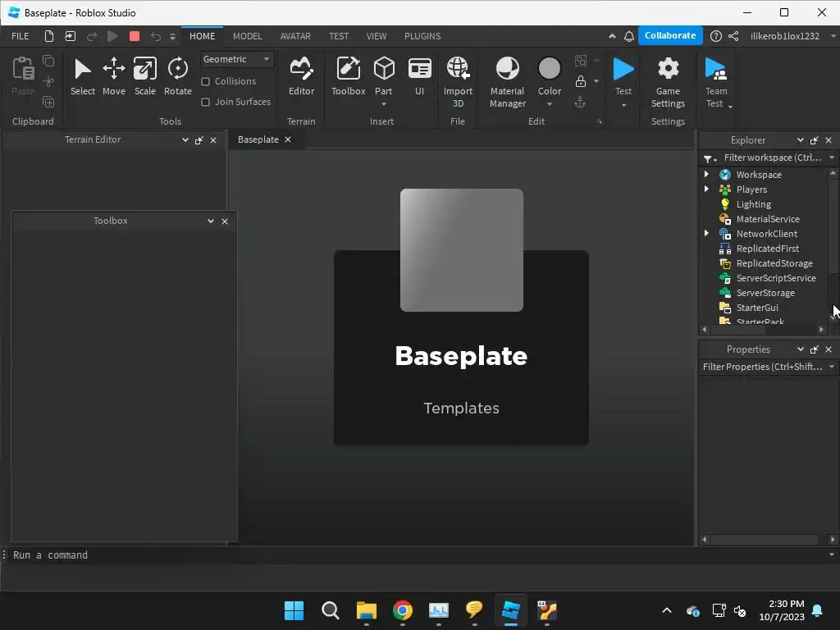
Task: Choose the Scale tool
Action: (144, 76)
